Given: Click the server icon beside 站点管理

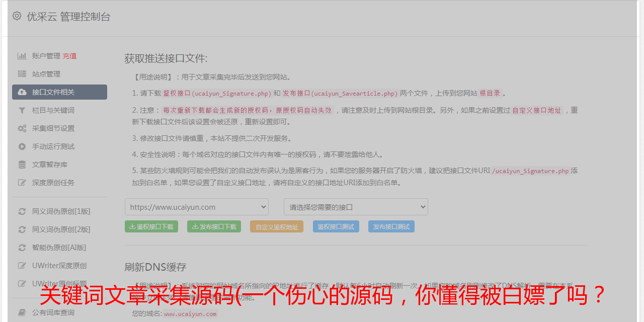Looking at the screenshot, I should pos(22,74).
